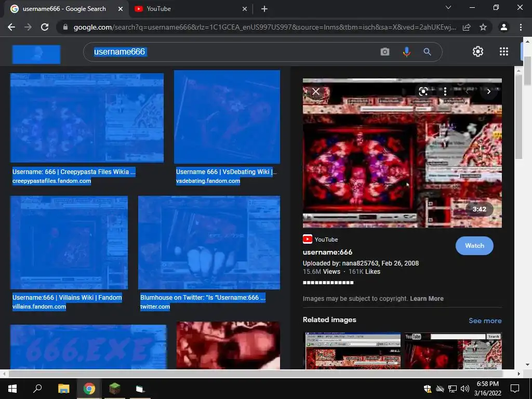Open the 666.EXE image thumbnail
This screenshot has height=399, width=532.
(88, 347)
